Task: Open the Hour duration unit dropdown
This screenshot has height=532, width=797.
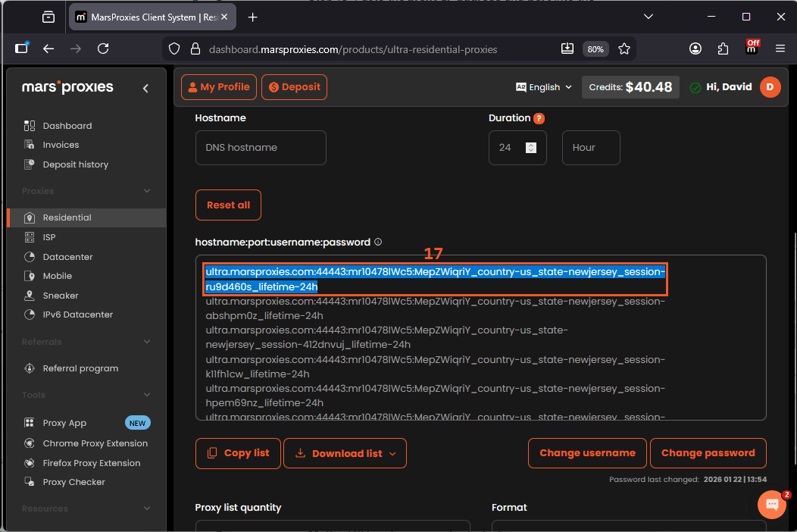Action: point(591,148)
